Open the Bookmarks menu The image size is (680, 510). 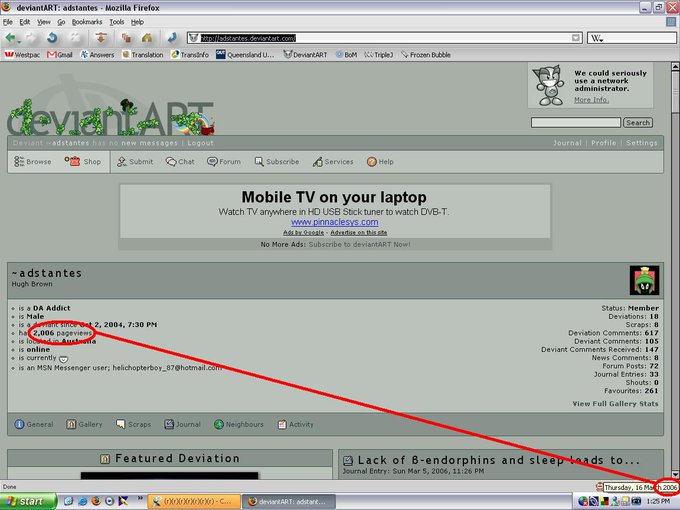click(87, 22)
